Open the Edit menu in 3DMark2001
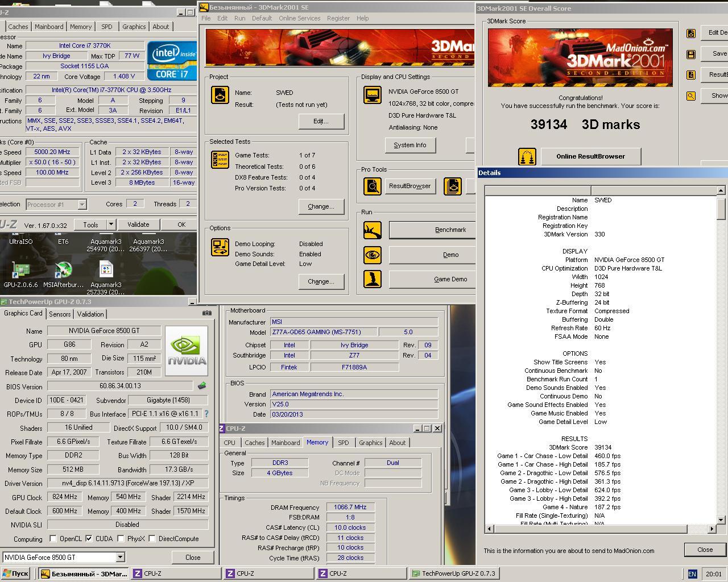Viewport: 728px width, 582px height. pyautogui.click(x=222, y=18)
